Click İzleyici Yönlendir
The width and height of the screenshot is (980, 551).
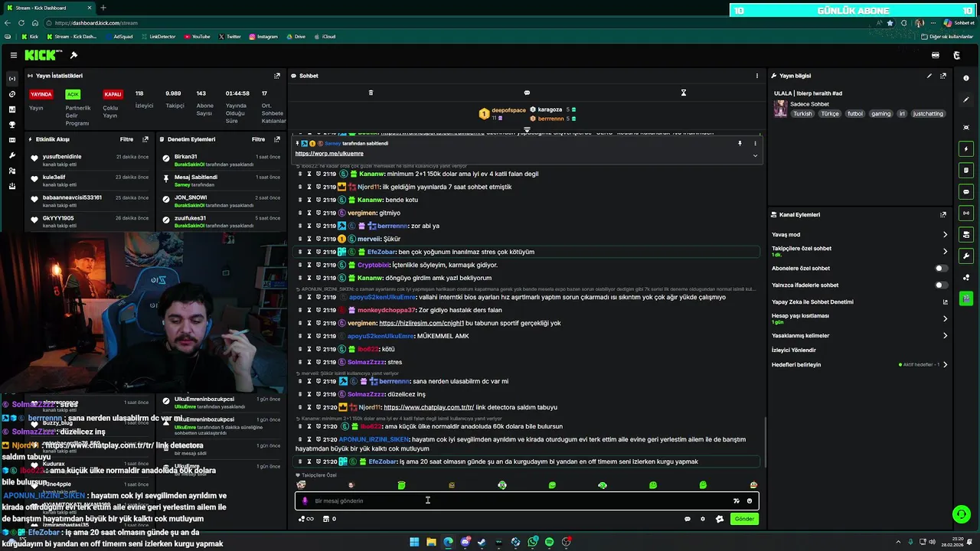[794, 350]
